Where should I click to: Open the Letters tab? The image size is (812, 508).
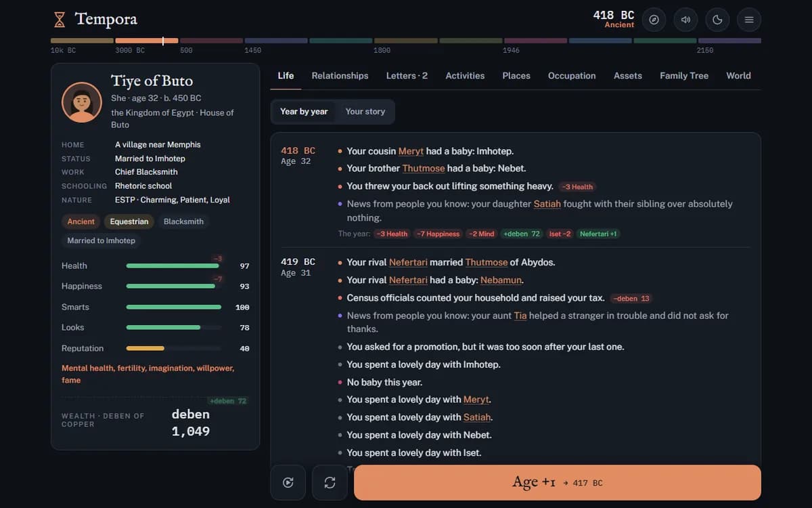407,76
